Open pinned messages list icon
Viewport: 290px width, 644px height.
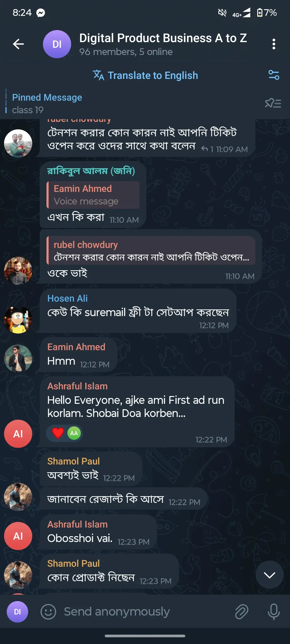tap(273, 103)
